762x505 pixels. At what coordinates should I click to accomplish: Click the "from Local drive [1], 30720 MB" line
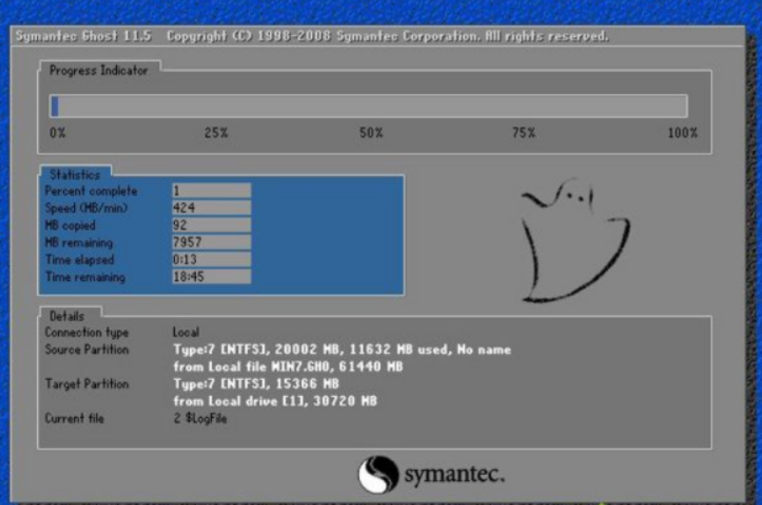(275, 401)
